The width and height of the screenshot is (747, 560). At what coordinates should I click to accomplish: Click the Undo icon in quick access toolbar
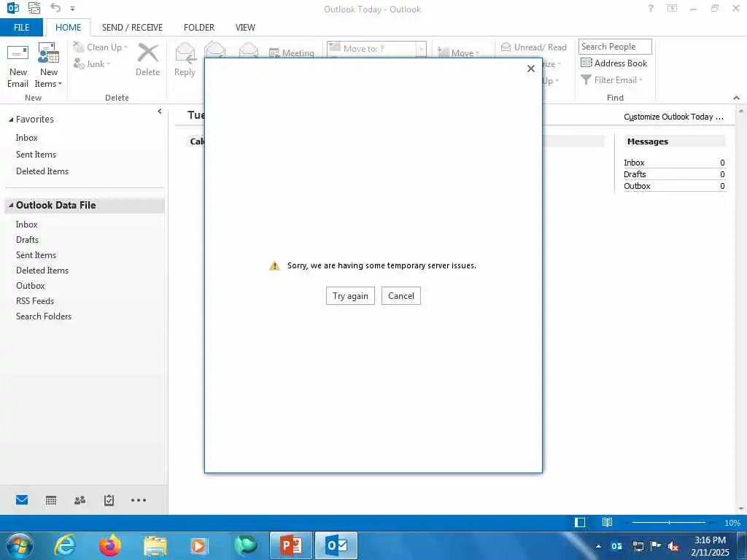(x=55, y=7)
